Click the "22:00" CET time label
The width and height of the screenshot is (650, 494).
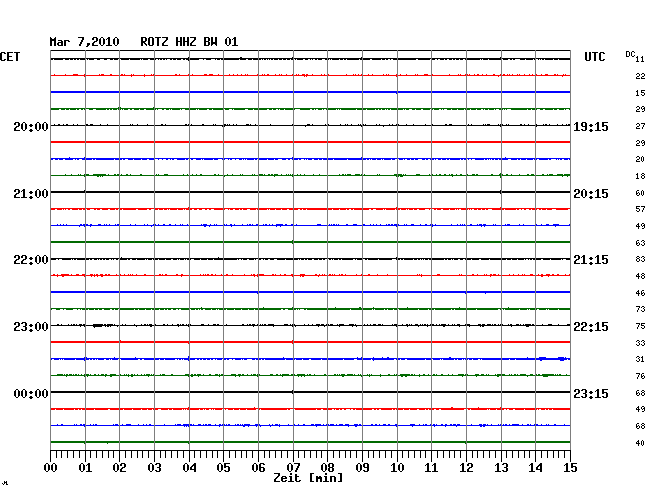pos(31,260)
